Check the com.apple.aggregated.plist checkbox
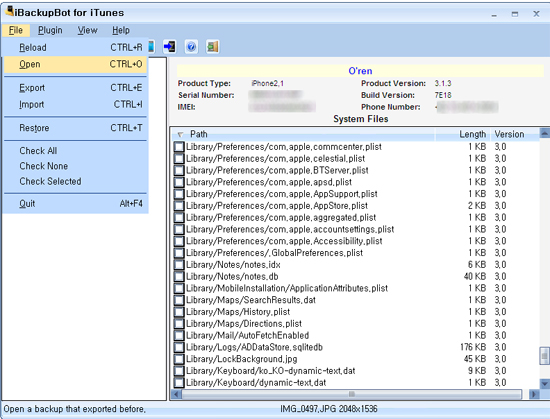 [179, 217]
